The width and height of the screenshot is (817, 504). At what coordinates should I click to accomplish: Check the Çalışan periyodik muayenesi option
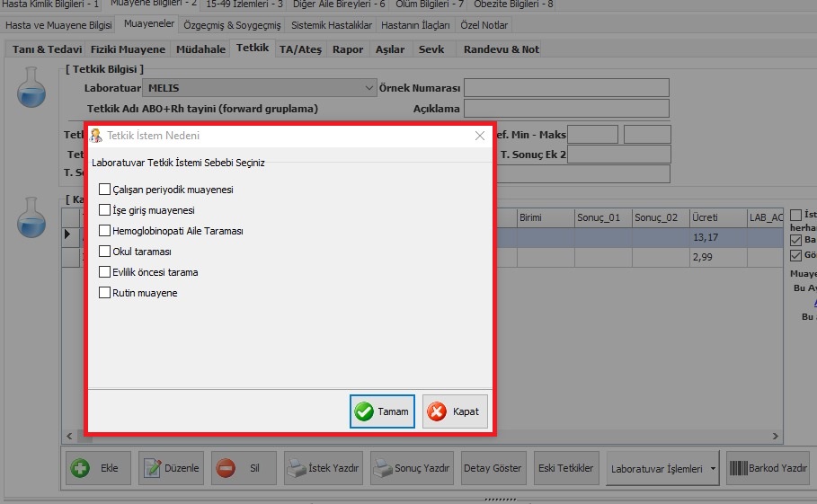105,190
